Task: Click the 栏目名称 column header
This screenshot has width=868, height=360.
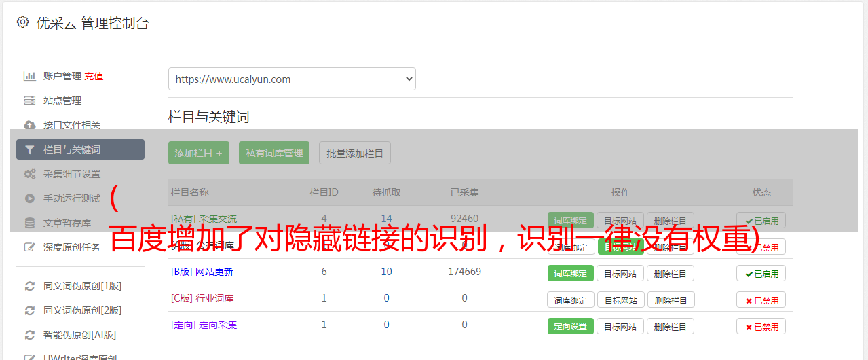Action: (x=190, y=192)
